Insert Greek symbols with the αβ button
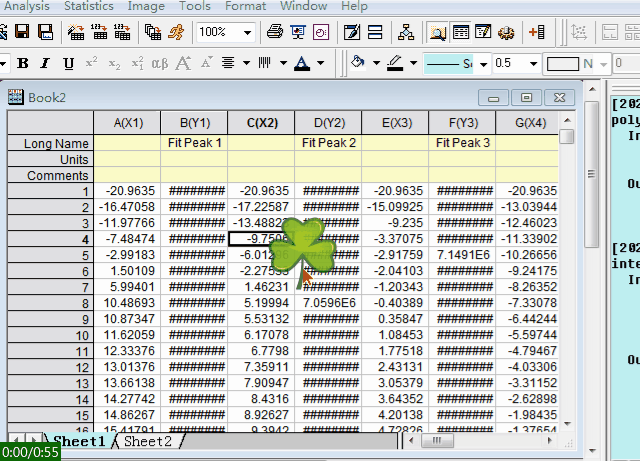Image resolution: width=640 pixels, height=461 pixels. (159, 64)
